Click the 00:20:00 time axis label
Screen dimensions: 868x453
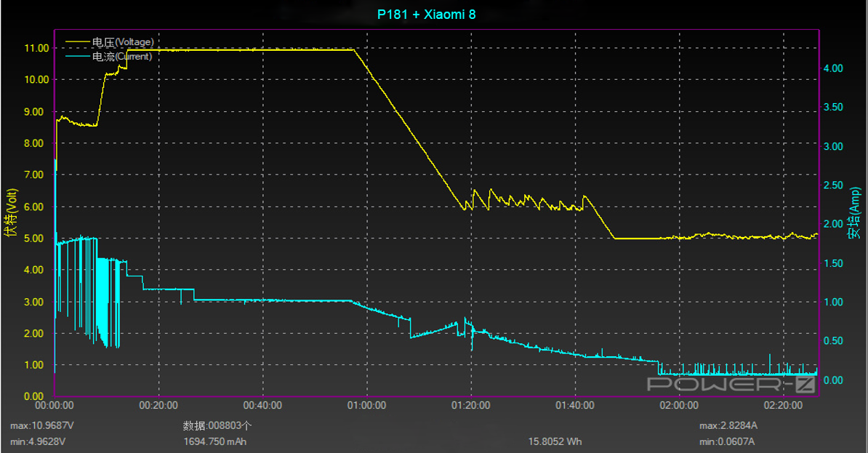(x=158, y=406)
